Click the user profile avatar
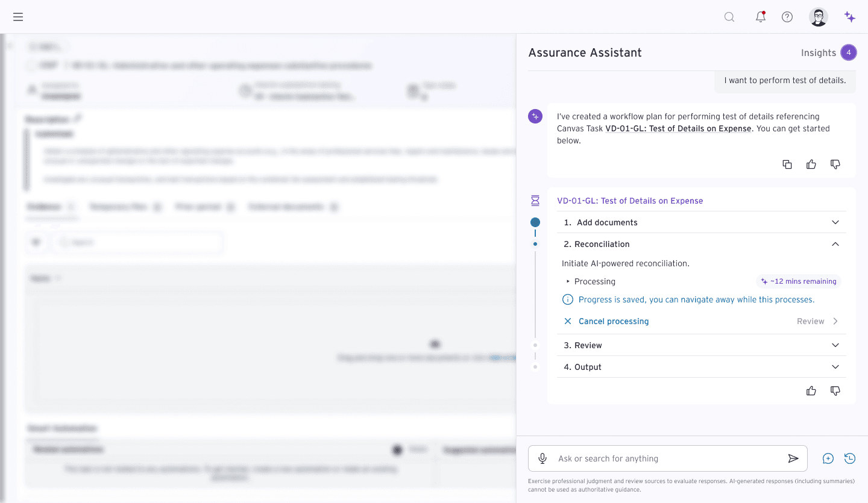 818,17
